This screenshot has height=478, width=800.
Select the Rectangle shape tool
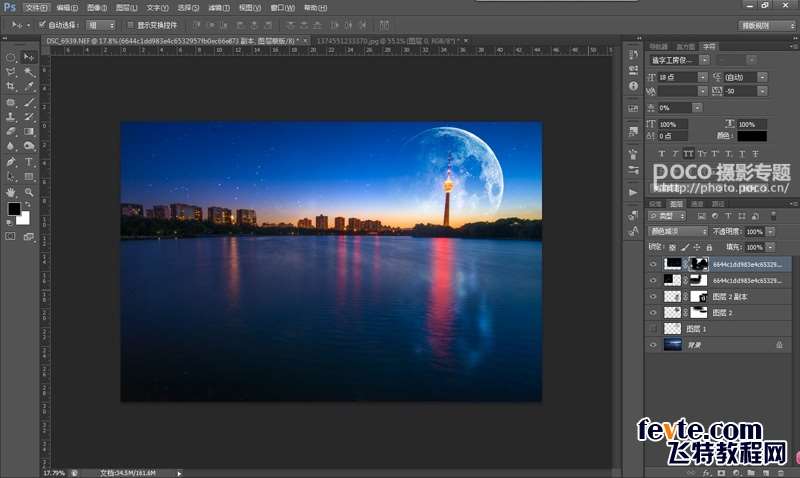coord(29,177)
